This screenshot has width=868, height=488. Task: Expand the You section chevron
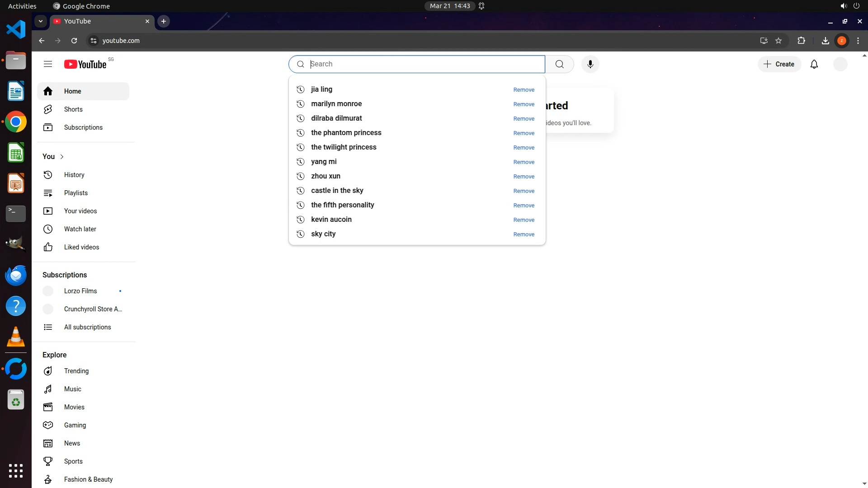click(x=62, y=156)
